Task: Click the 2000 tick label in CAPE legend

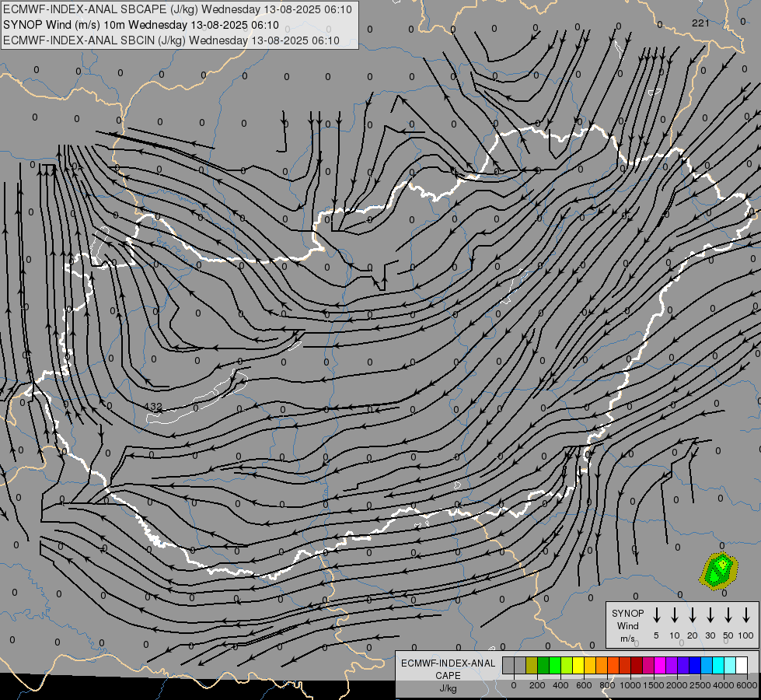Action: [x=677, y=685]
